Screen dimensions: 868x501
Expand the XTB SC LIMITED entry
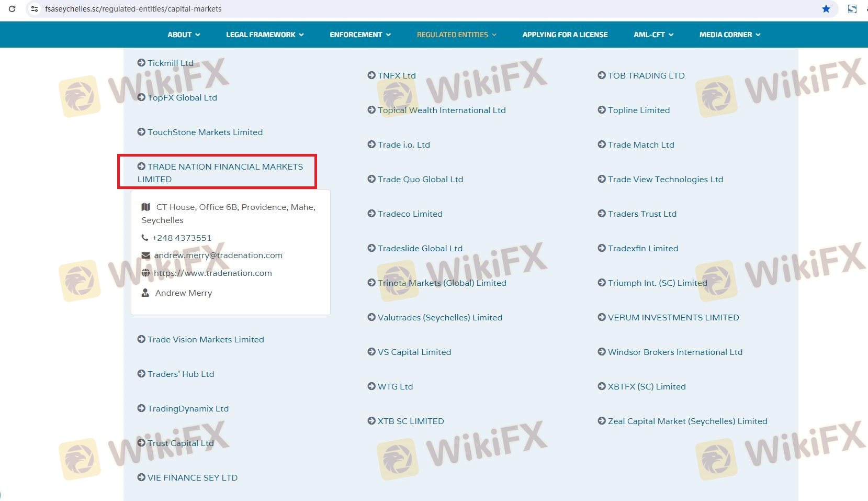click(411, 421)
